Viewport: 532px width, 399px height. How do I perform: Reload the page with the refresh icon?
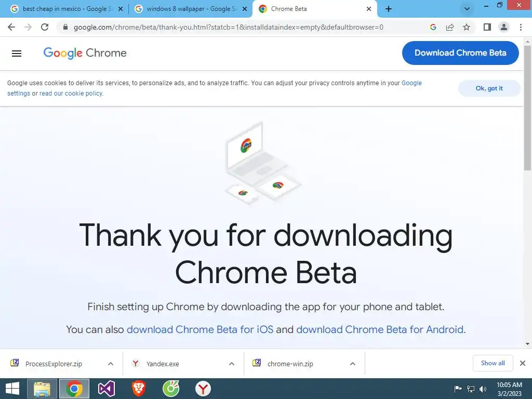coord(45,27)
